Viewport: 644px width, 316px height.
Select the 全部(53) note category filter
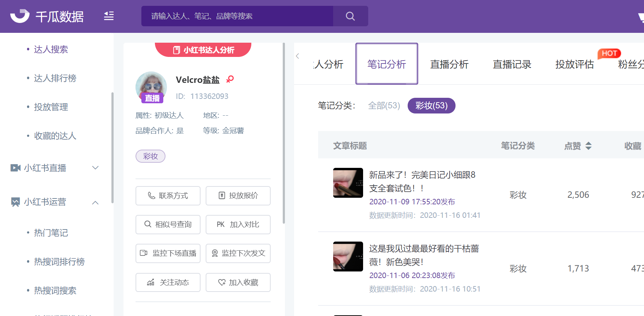pos(384,105)
